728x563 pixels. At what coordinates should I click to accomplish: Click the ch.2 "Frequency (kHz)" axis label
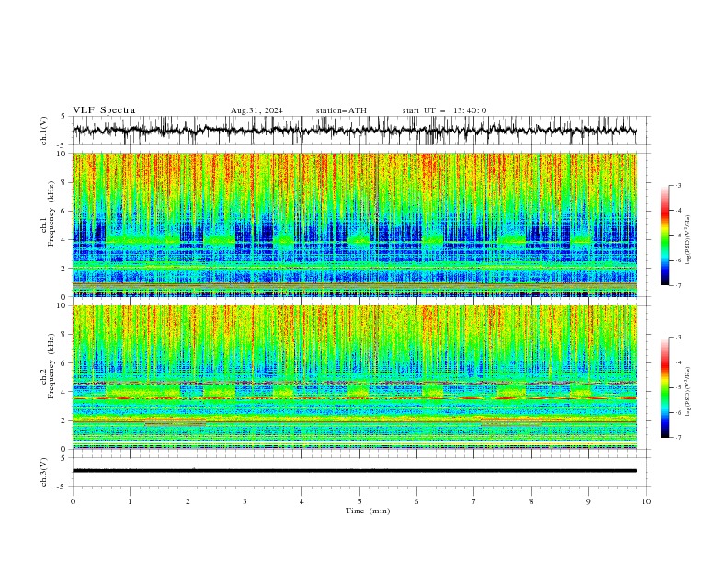click(x=51, y=365)
